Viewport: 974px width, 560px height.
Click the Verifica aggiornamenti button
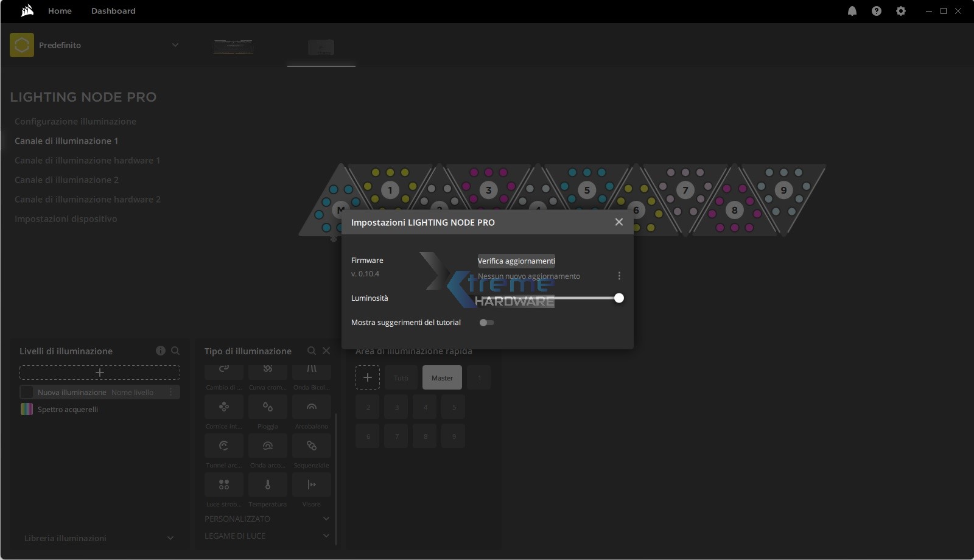tap(516, 261)
